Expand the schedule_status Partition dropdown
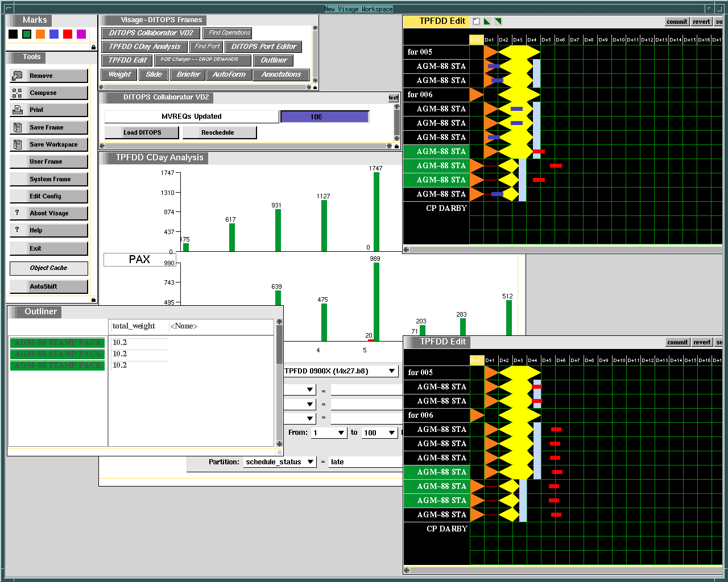This screenshot has width=728, height=582. [311, 462]
